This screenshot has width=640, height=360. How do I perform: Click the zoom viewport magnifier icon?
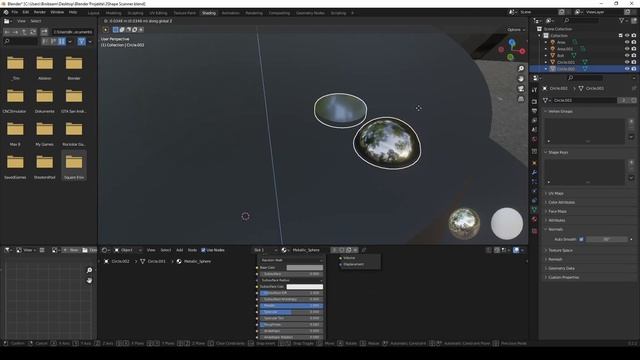(x=521, y=69)
